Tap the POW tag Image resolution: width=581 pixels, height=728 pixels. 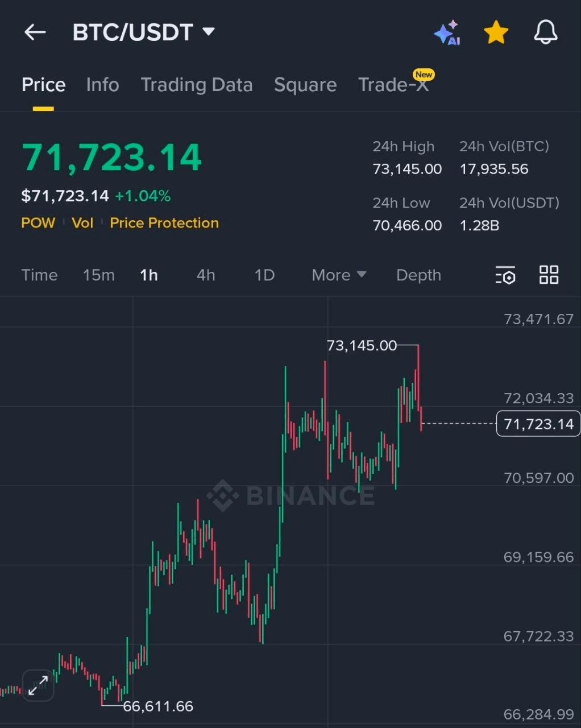point(38,223)
